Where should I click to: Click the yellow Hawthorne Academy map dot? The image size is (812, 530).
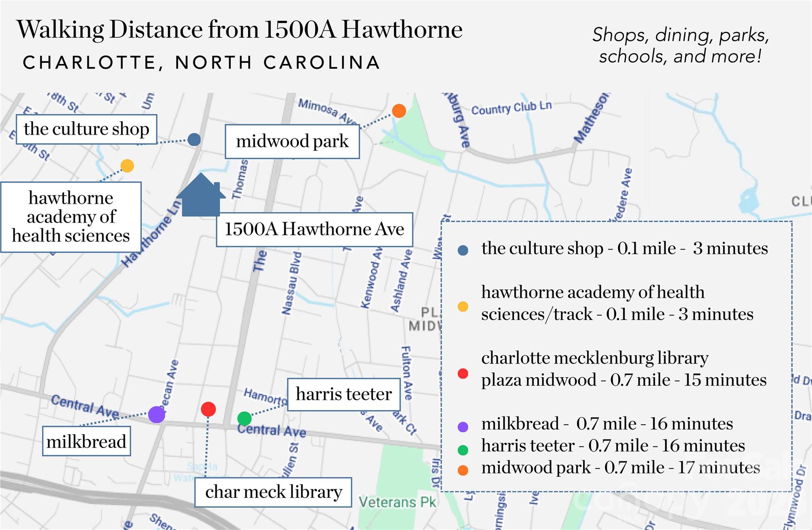point(127,166)
